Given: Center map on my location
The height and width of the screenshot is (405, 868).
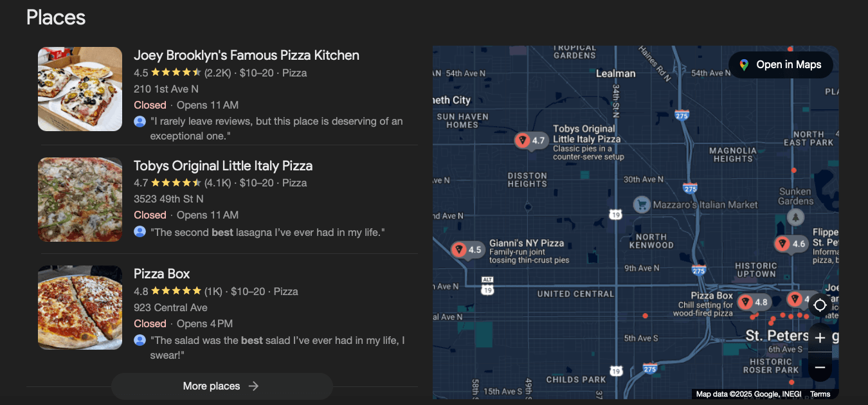Looking at the screenshot, I should (820, 305).
